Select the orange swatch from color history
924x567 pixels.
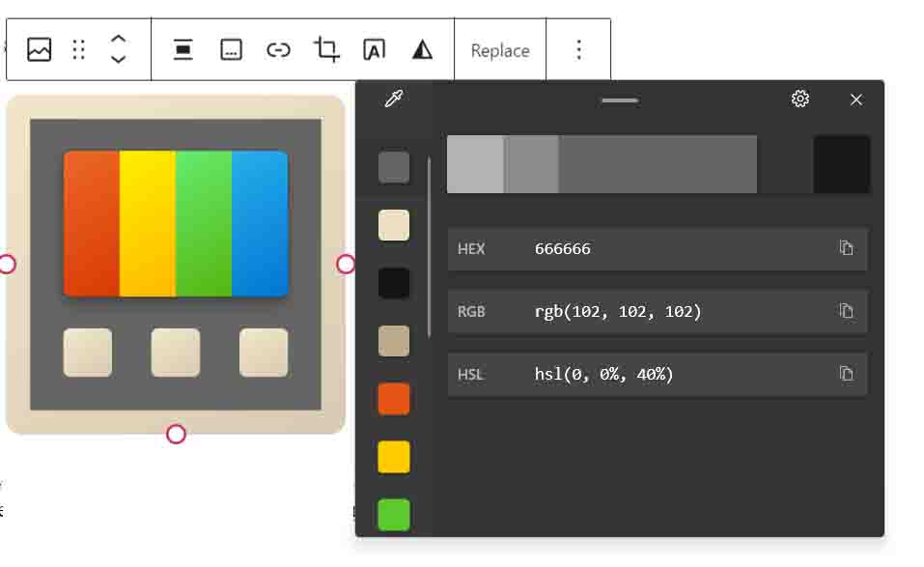click(x=393, y=399)
